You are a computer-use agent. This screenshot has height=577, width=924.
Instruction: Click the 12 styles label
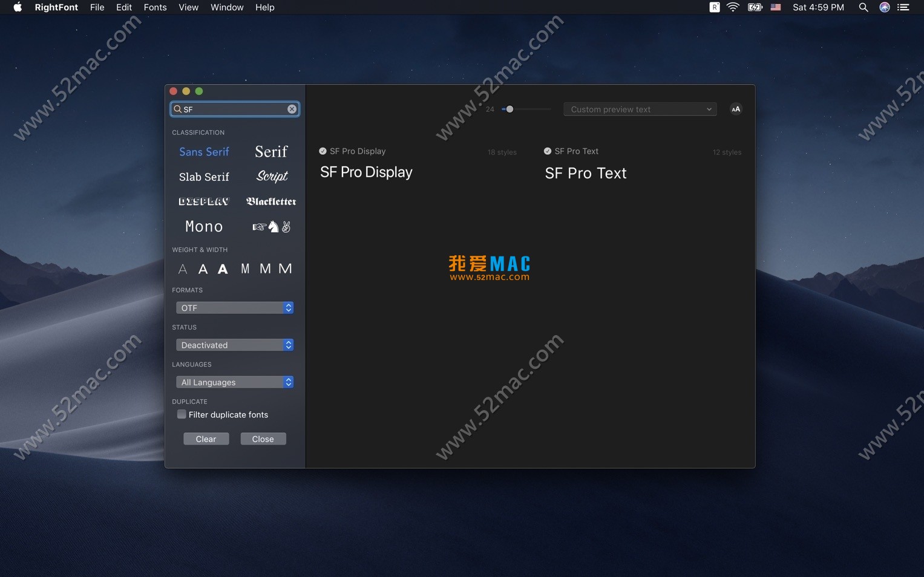[727, 152]
